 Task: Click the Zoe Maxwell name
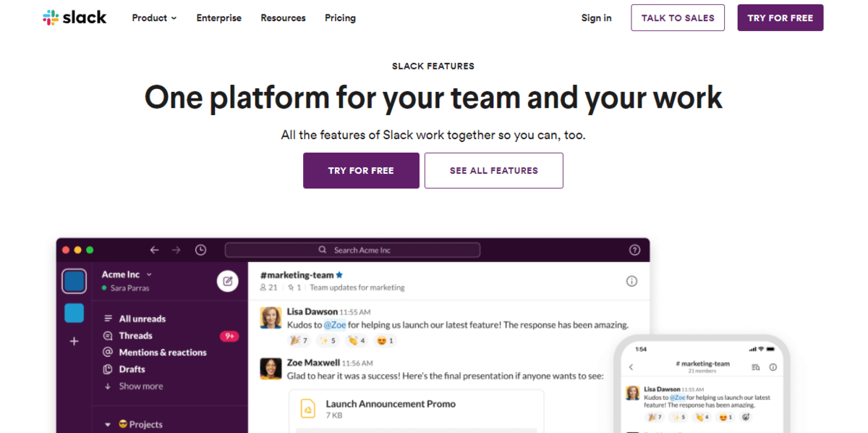(313, 363)
